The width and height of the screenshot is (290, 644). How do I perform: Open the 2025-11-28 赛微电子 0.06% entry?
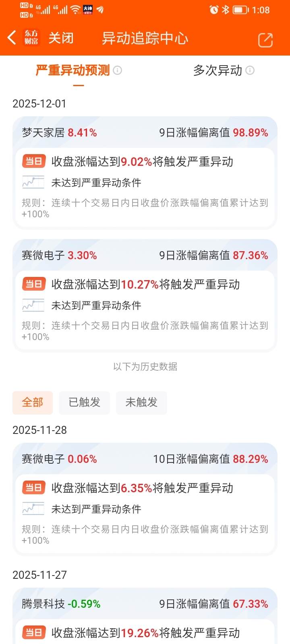click(x=59, y=459)
